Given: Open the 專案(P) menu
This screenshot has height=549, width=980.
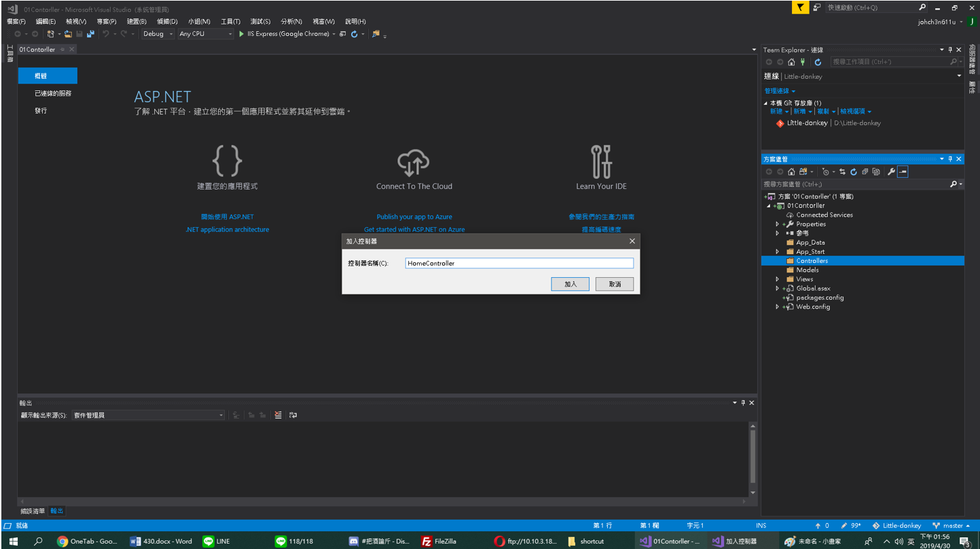Looking at the screenshot, I should [107, 22].
